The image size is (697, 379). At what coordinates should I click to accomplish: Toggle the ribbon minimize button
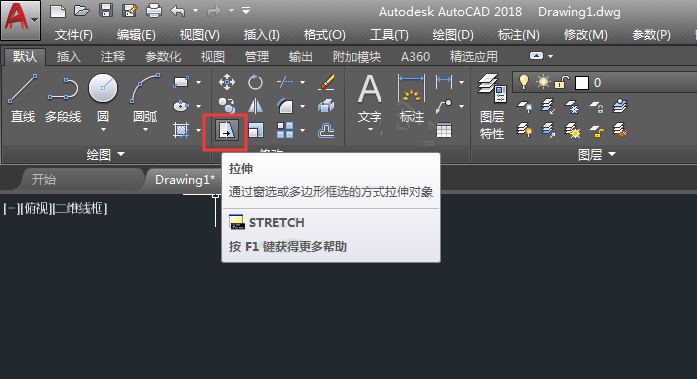click(x=537, y=56)
